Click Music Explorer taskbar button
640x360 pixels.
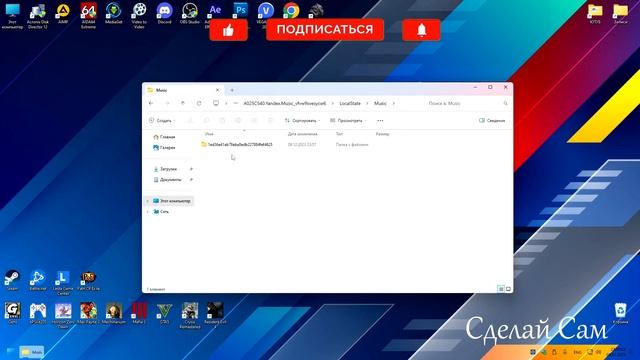click(32, 351)
